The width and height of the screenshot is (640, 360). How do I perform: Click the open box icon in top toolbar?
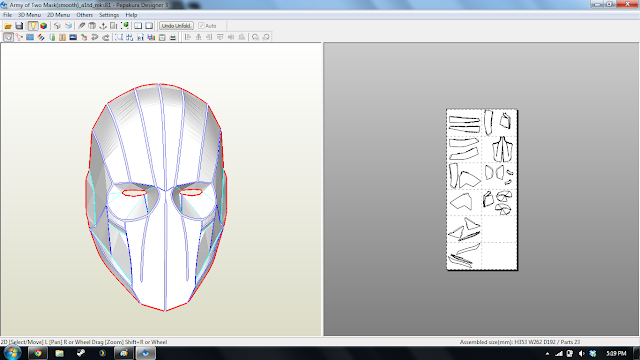click(x=92, y=26)
